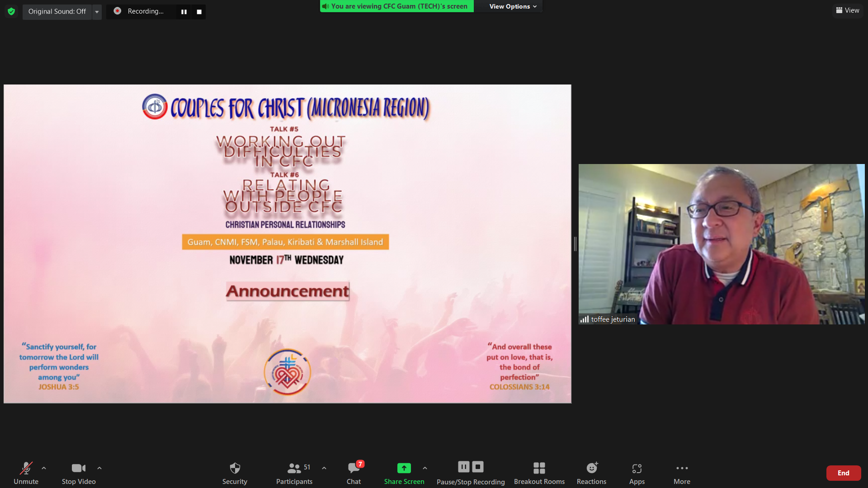The image size is (868, 488).
Task: Open the Original Sound dropdown arrow
Action: click(97, 12)
